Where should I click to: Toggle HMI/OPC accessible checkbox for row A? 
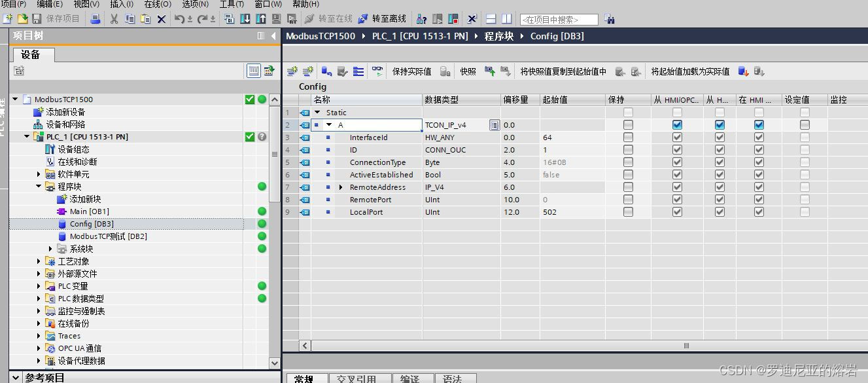[x=677, y=125]
